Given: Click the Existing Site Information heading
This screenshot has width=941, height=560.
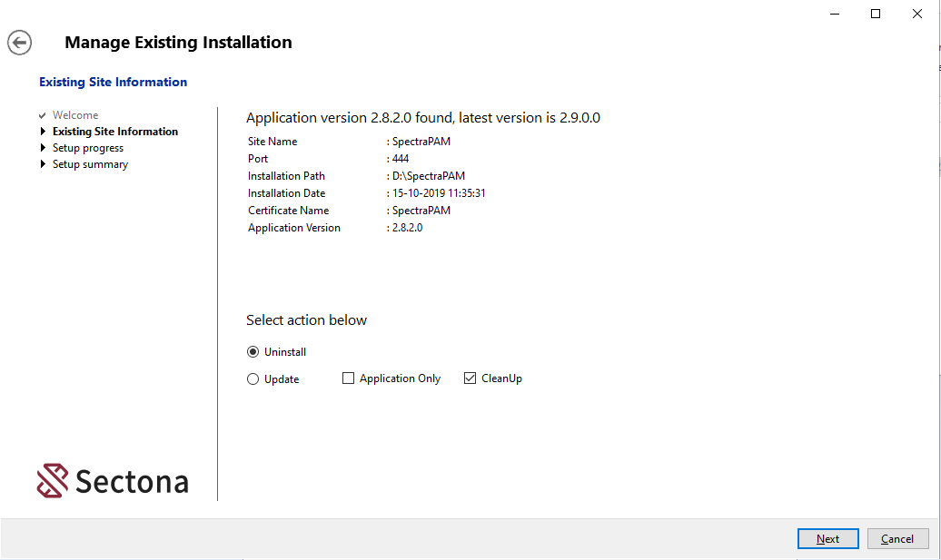Looking at the screenshot, I should 113,82.
